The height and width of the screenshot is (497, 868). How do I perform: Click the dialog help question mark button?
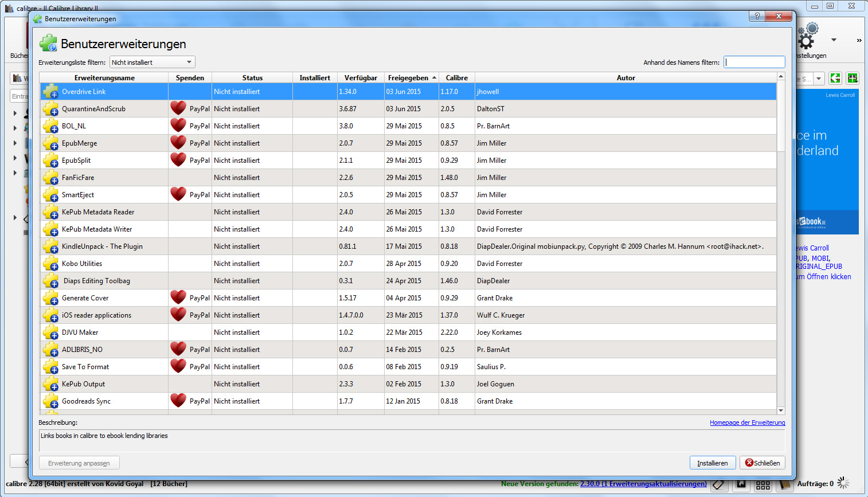757,16
